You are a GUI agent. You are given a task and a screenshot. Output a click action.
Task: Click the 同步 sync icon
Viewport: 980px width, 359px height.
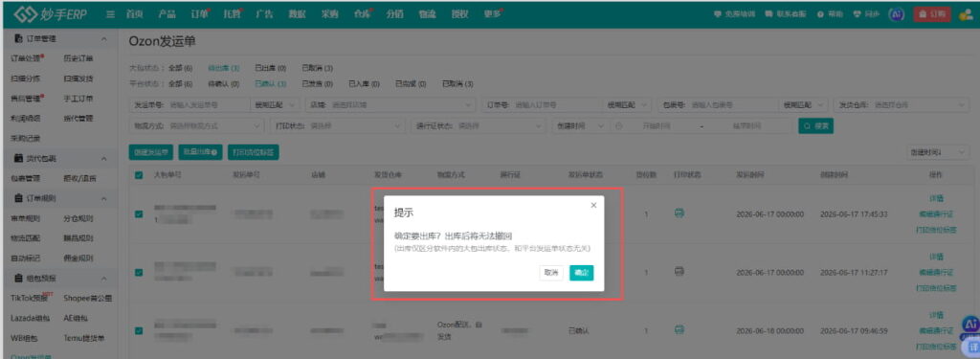857,13
